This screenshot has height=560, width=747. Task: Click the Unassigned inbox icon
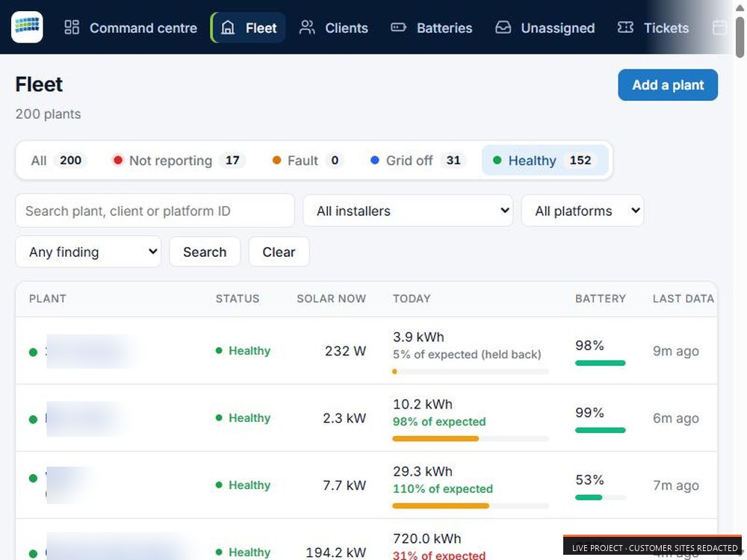(x=503, y=27)
